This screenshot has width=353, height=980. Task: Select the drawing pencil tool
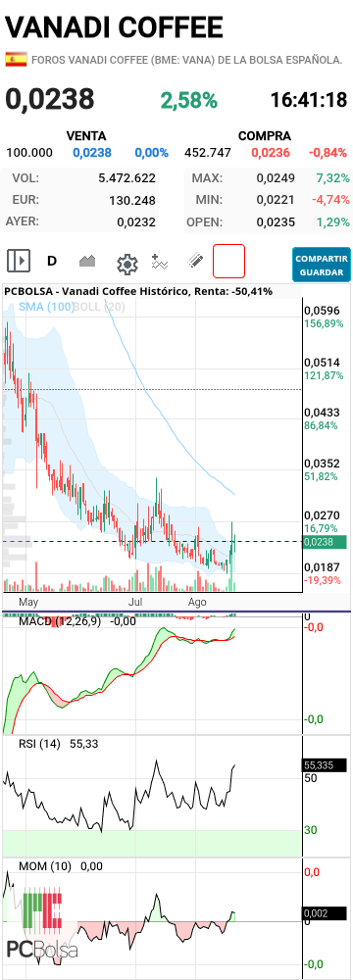tap(196, 261)
